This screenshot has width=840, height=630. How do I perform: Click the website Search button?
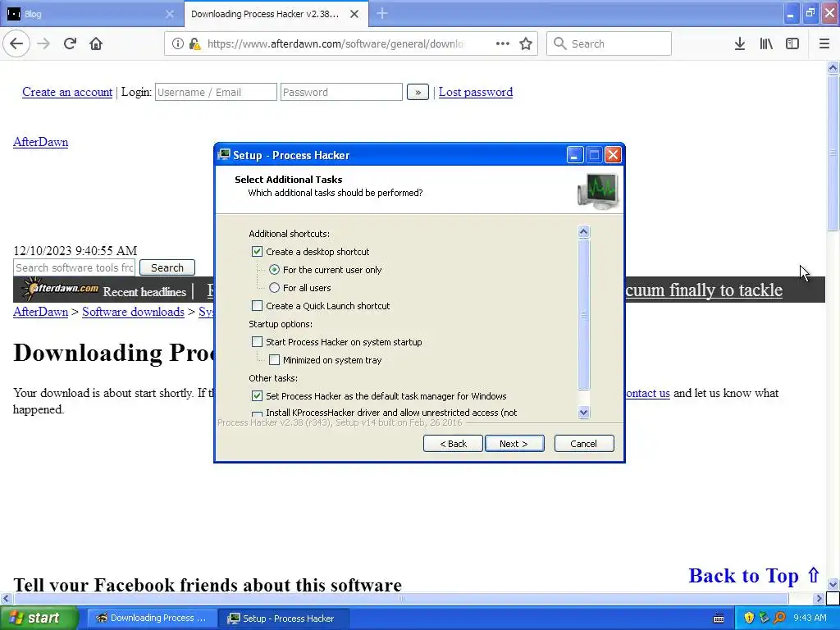[x=167, y=267]
